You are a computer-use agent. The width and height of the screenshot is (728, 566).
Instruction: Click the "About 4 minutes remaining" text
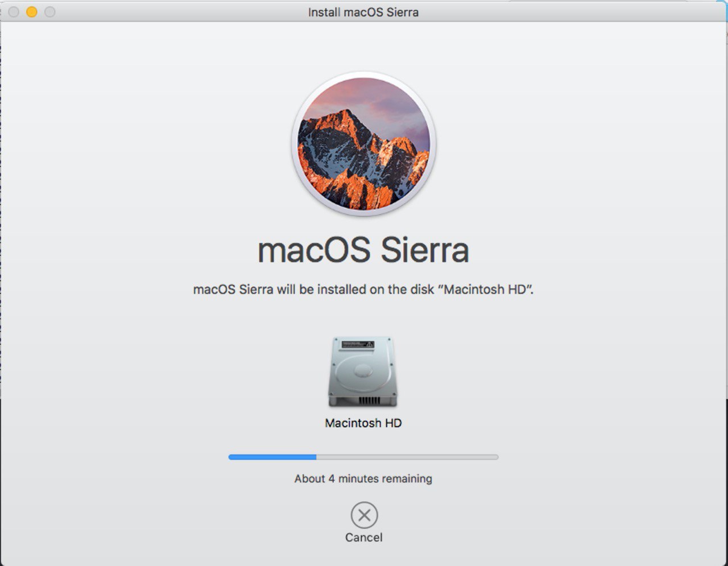363,479
